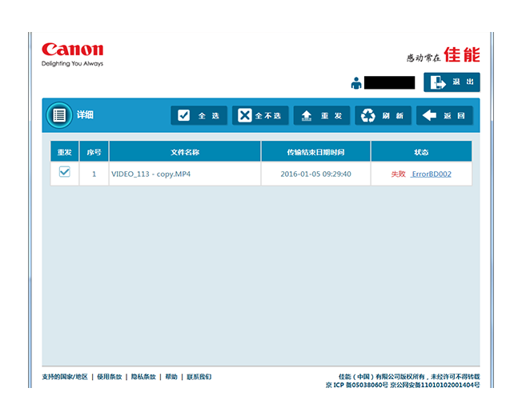Deselect all files with 全不选
This screenshot has width=522, height=420.
[x=260, y=115]
